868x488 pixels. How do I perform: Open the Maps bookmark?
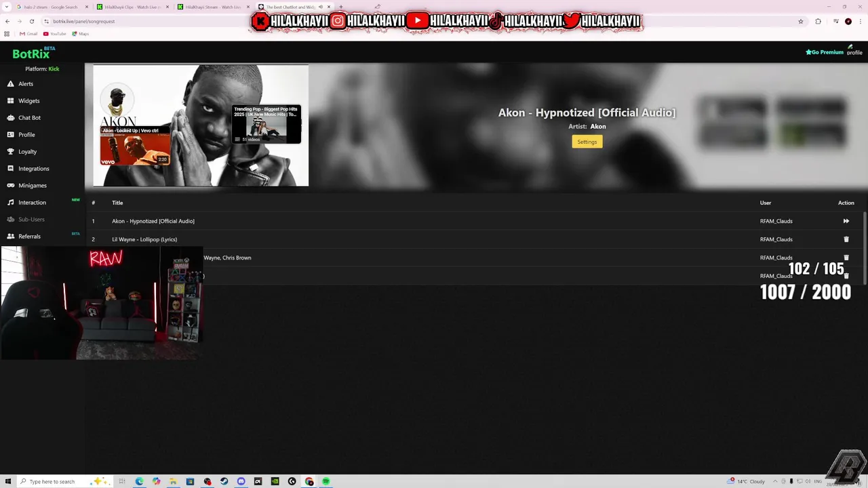pos(80,34)
